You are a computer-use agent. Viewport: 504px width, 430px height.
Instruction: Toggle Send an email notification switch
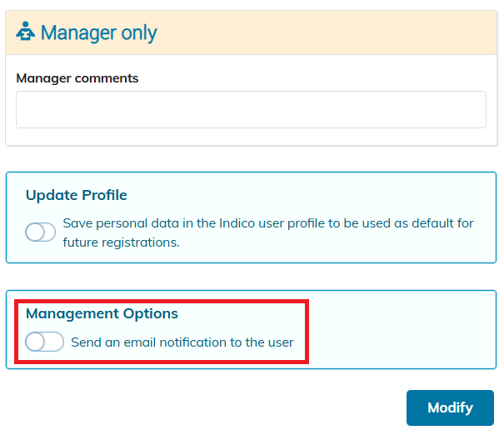(x=45, y=342)
